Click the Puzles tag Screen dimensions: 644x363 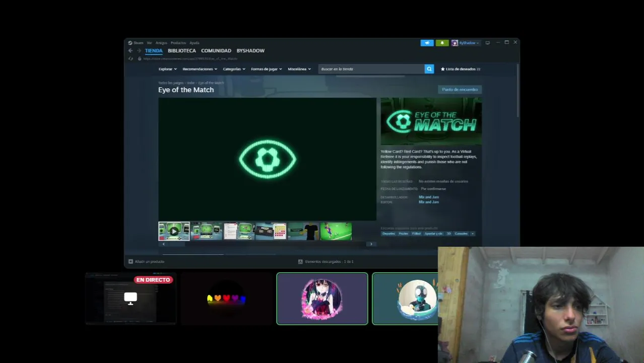404,234
